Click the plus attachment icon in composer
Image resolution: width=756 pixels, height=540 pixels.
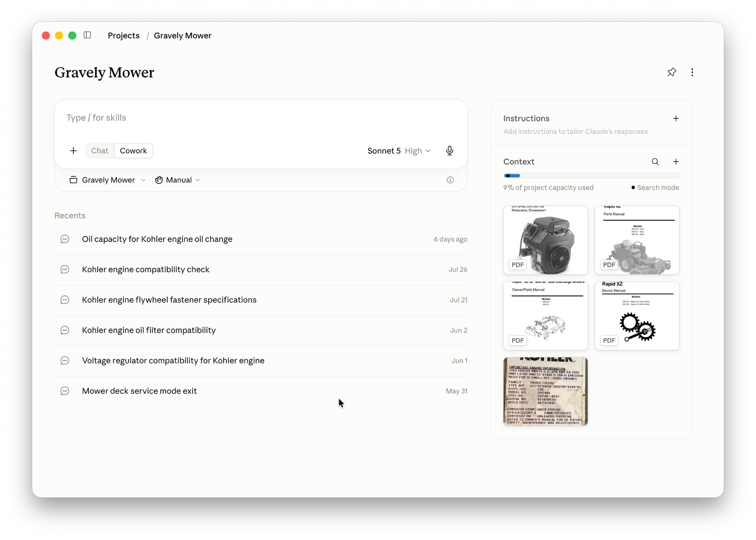tap(73, 150)
